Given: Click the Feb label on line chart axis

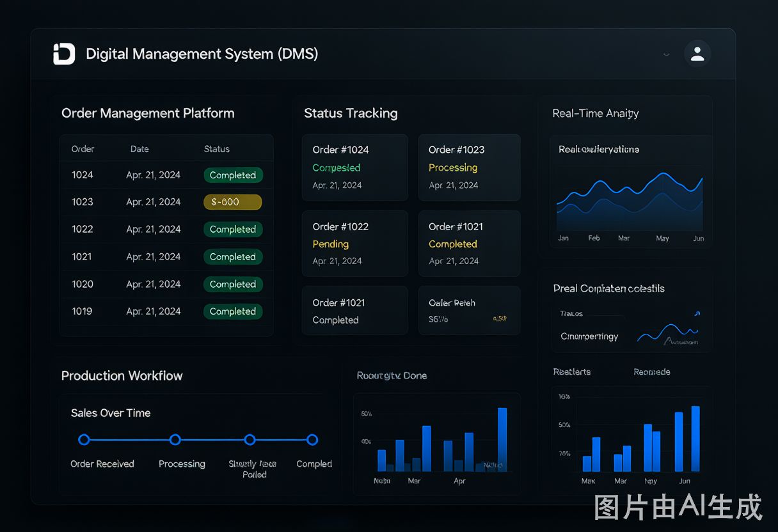Looking at the screenshot, I should (594, 239).
